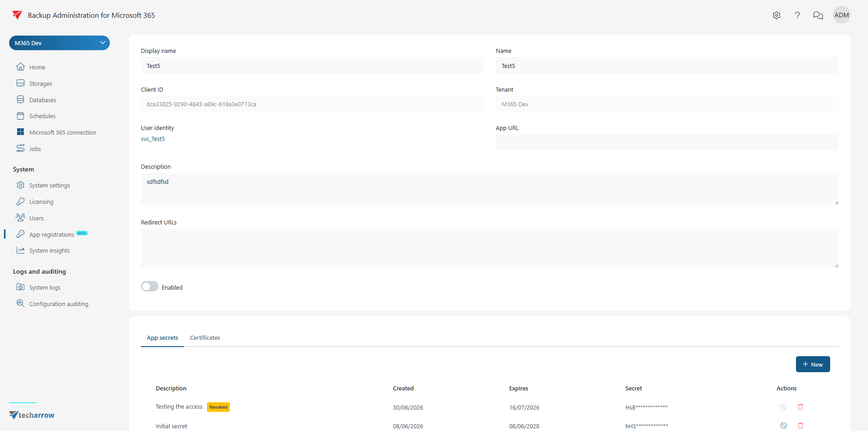Screen dimensions: 868x431
Task: Click the Home sidebar icon
Action: [21, 67]
